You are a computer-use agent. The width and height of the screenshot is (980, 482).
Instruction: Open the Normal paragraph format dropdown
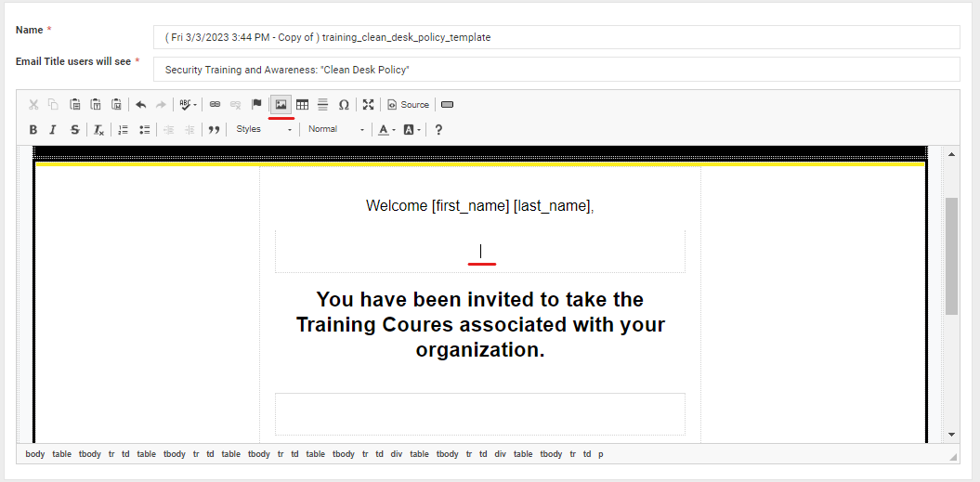(335, 130)
